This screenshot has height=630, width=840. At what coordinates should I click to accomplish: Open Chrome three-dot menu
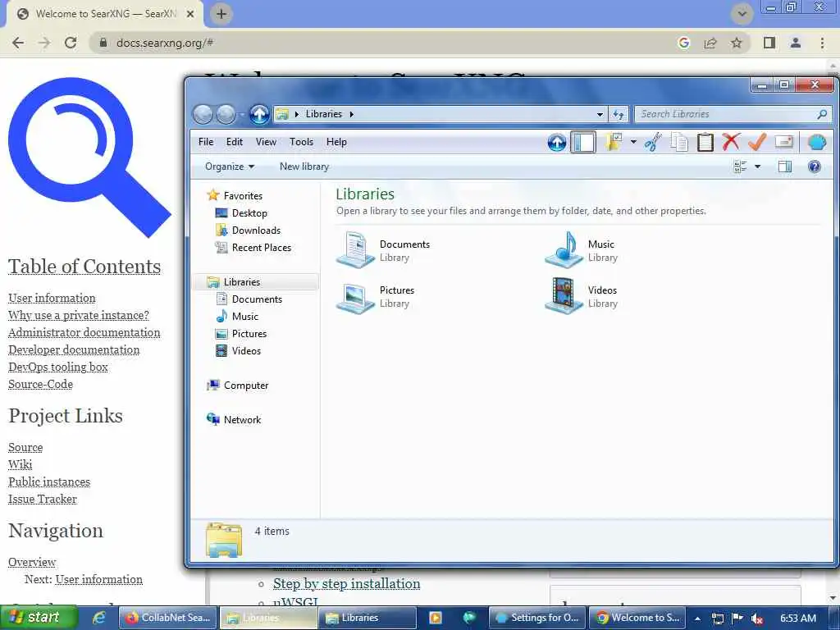[x=822, y=43]
